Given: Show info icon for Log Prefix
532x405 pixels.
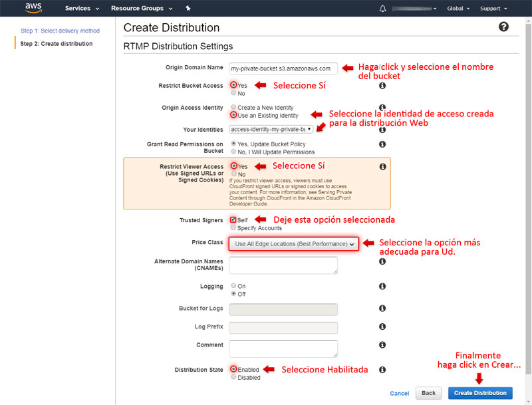Looking at the screenshot, I should click(x=382, y=327).
